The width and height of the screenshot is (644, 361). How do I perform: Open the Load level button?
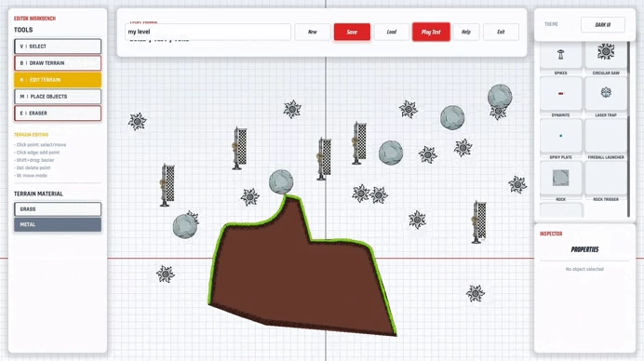pos(392,32)
